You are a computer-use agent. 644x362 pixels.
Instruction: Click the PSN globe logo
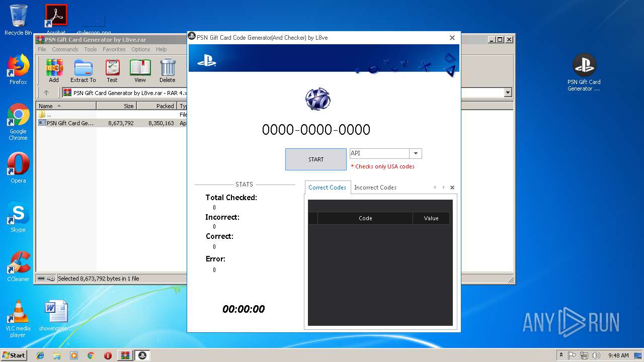click(318, 99)
